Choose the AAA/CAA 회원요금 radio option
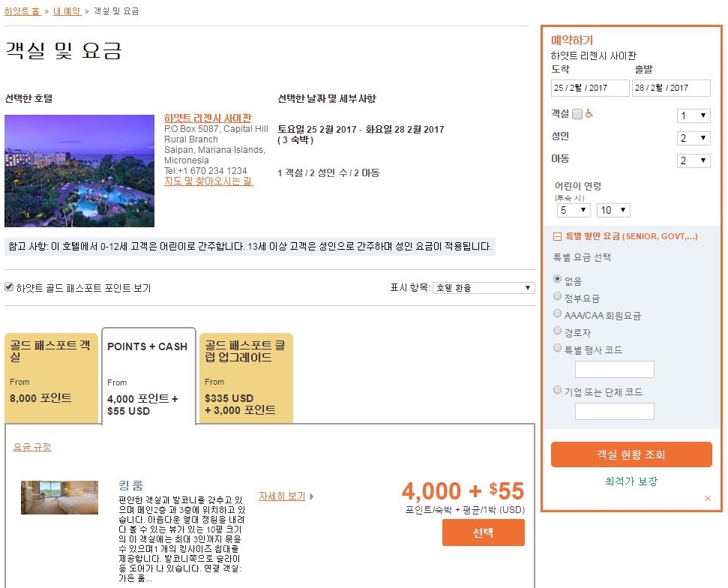The width and height of the screenshot is (728, 588). pos(558,313)
